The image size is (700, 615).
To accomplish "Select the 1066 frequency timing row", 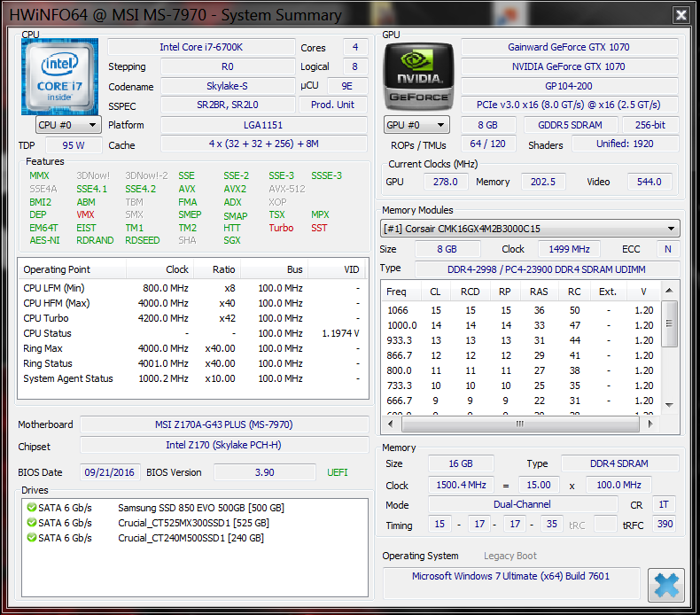I will point(520,310).
